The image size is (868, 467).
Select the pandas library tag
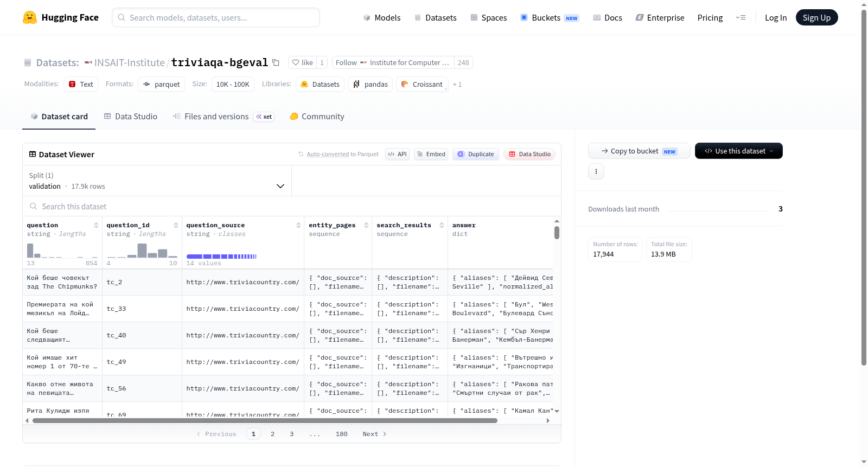pos(371,84)
